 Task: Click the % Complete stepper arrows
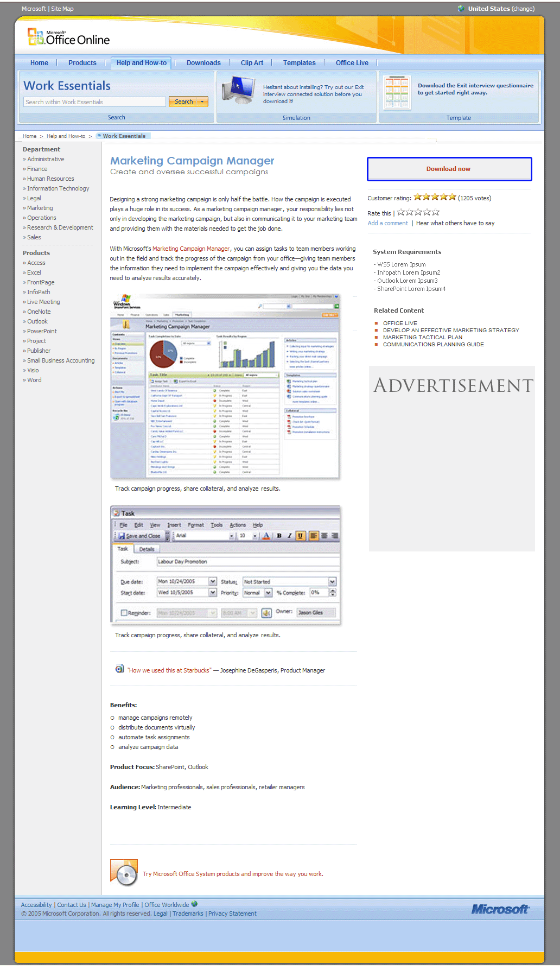(x=333, y=593)
